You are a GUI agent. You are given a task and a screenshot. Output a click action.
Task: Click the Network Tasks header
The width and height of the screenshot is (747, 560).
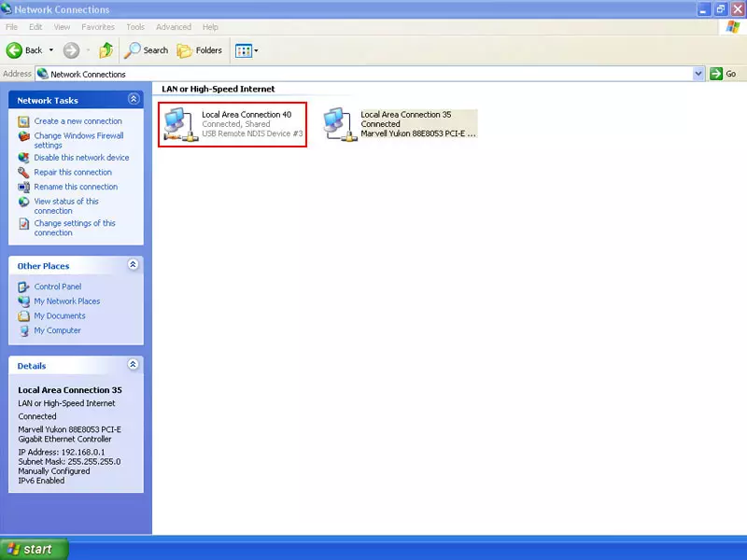click(x=76, y=100)
